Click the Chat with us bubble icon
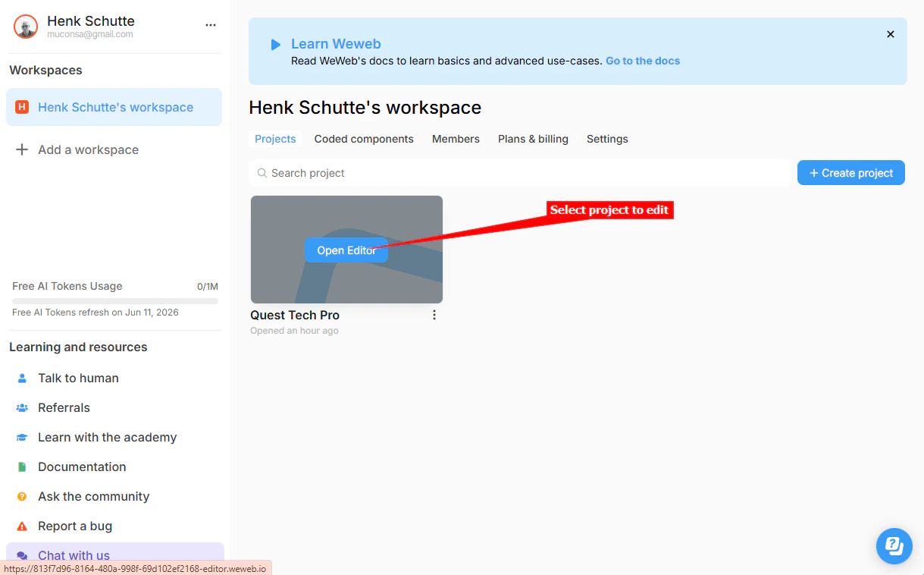 coord(22,555)
